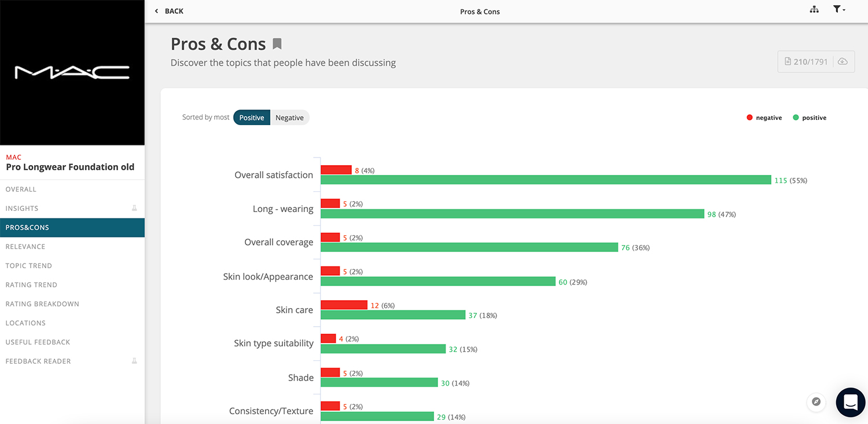Toggle the positive legend series
This screenshot has height=424, width=868.
point(810,118)
